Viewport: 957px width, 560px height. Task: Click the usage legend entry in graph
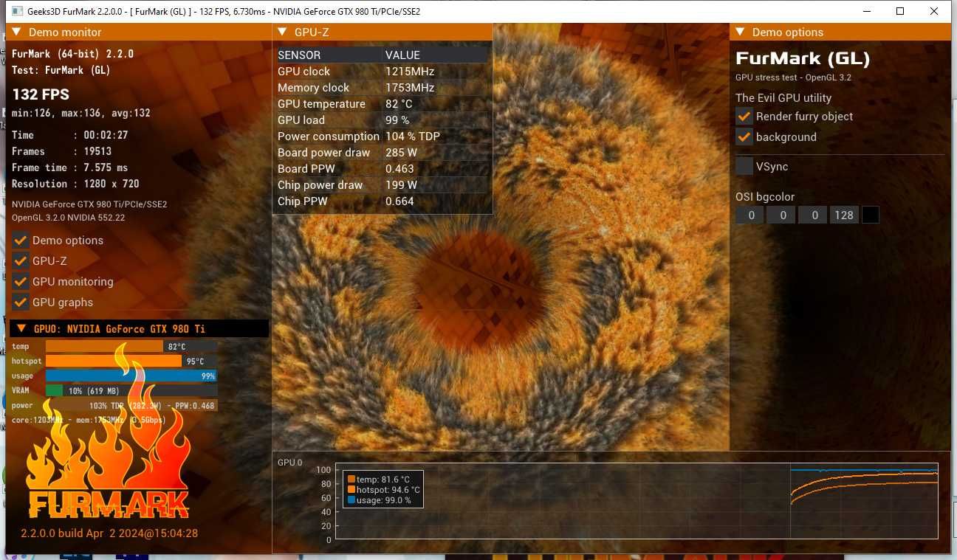[379, 500]
